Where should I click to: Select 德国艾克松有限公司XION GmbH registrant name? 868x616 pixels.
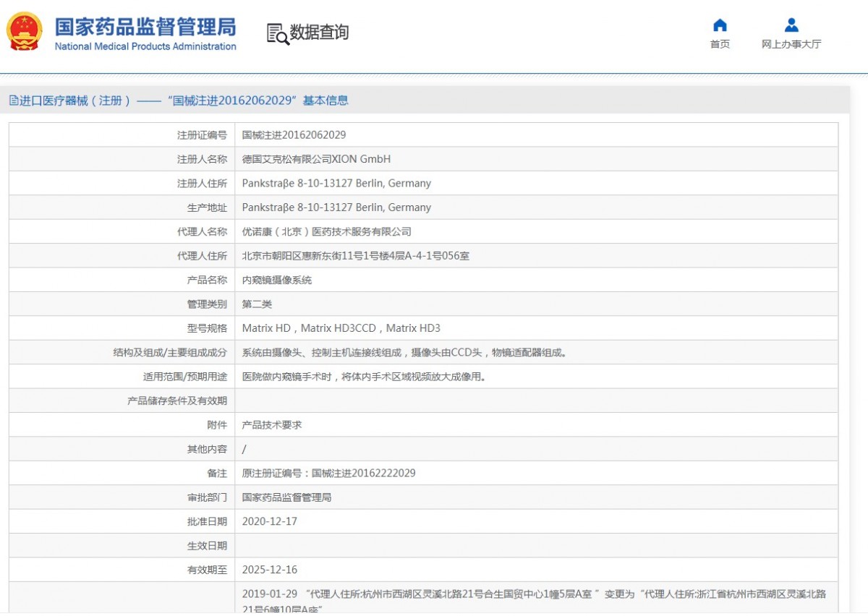(316, 159)
